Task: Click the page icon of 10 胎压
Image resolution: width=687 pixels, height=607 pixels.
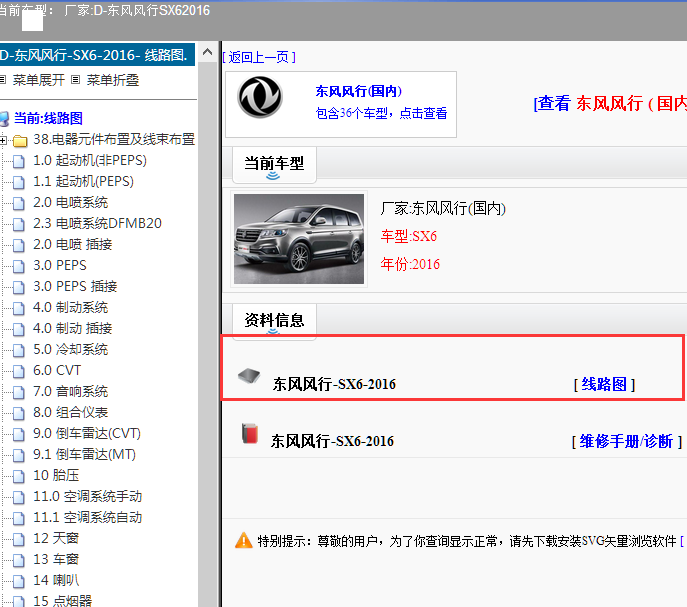Action: coord(19,476)
